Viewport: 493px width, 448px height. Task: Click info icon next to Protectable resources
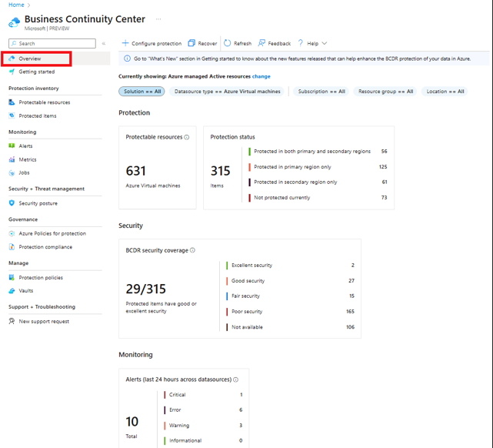[187, 137]
